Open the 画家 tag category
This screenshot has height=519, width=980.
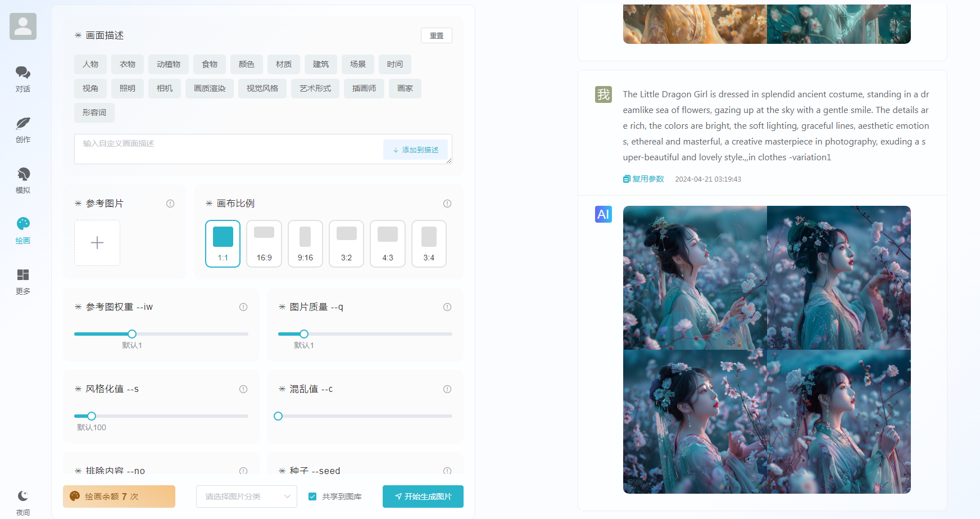click(405, 88)
